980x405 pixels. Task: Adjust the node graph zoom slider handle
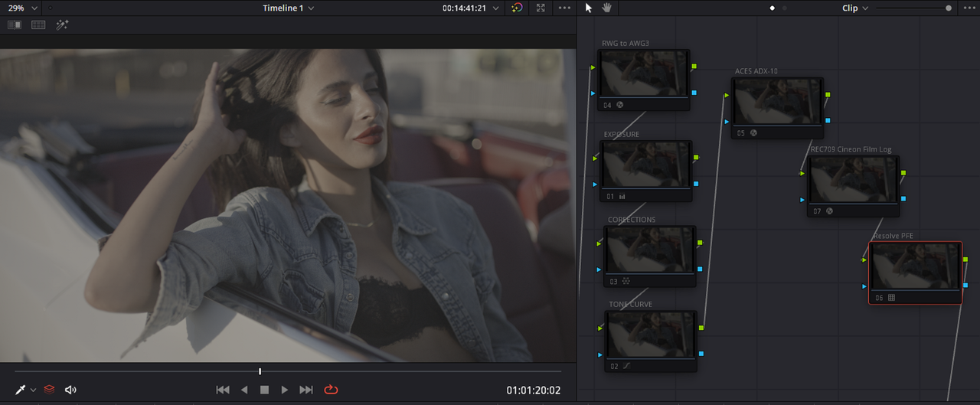coord(949,8)
